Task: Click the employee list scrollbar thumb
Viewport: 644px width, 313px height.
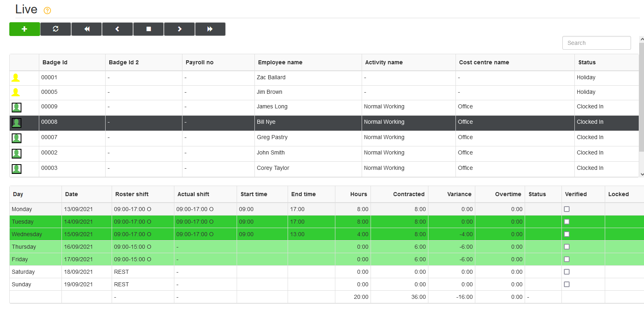Action: click(642, 97)
